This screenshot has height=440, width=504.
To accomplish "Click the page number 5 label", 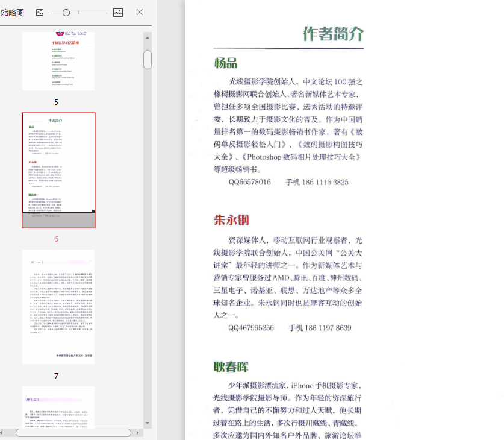I will point(56,102).
